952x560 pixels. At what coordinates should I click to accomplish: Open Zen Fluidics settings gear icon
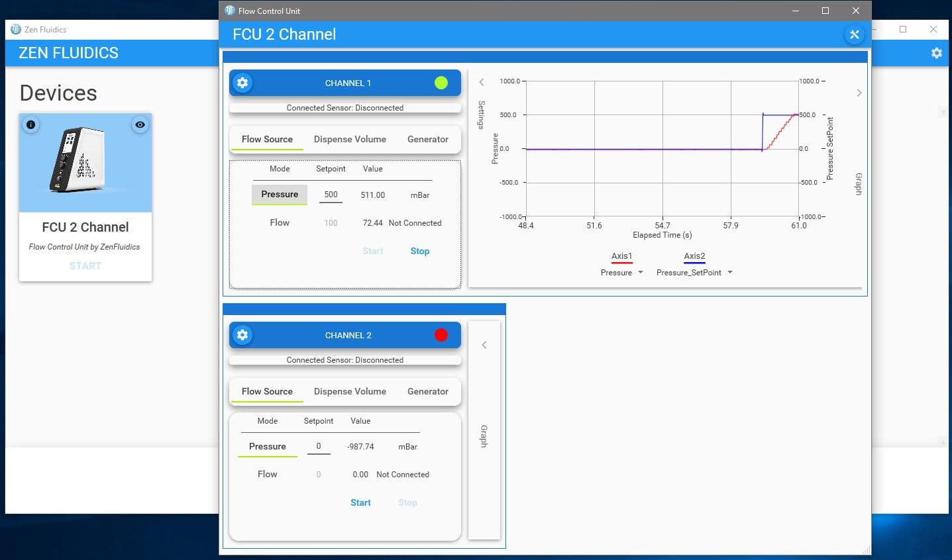pyautogui.click(x=936, y=53)
